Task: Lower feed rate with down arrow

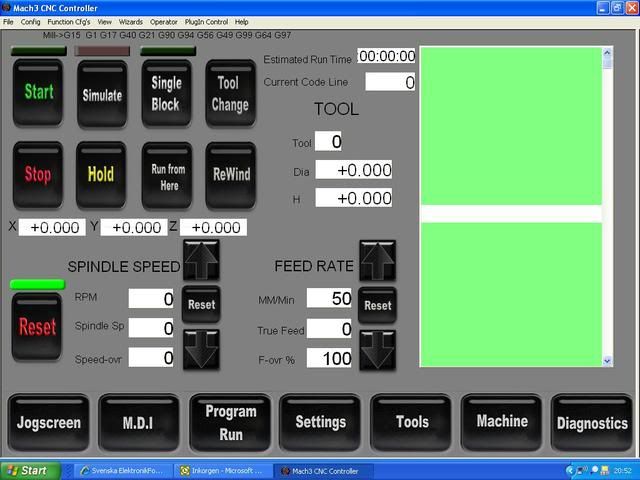Action: tap(378, 351)
